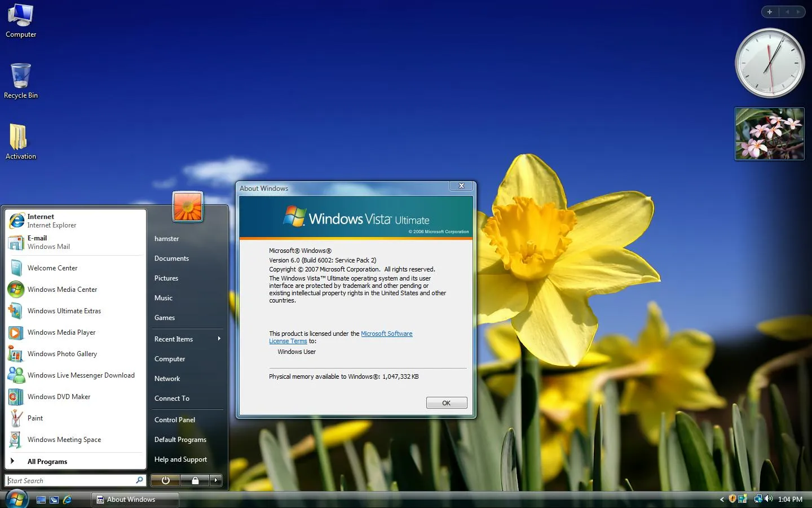The height and width of the screenshot is (508, 812).
Task: Click the Start orb button
Action: coord(16,499)
